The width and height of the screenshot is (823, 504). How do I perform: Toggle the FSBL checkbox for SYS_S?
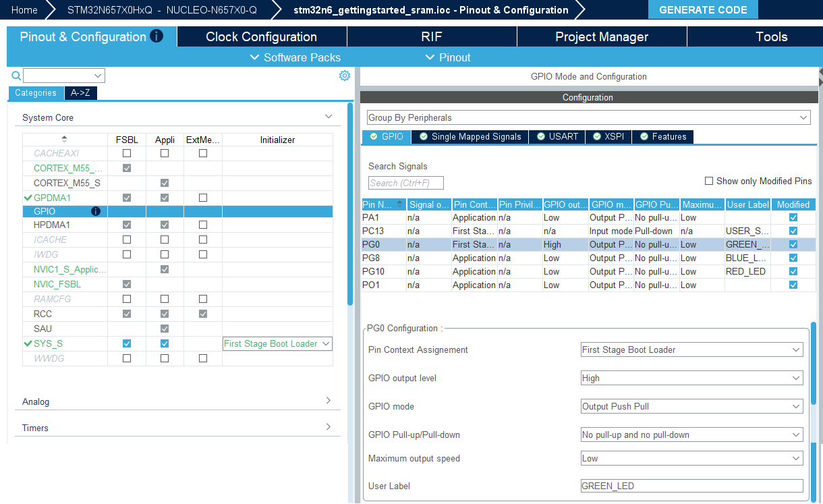pyautogui.click(x=127, y=343)
